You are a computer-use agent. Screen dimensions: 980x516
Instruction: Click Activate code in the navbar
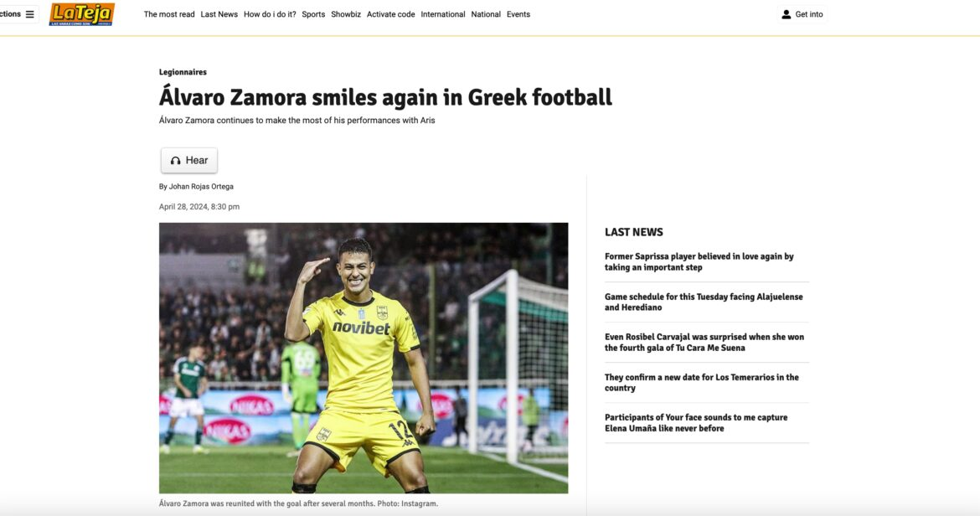pos(390,14)
